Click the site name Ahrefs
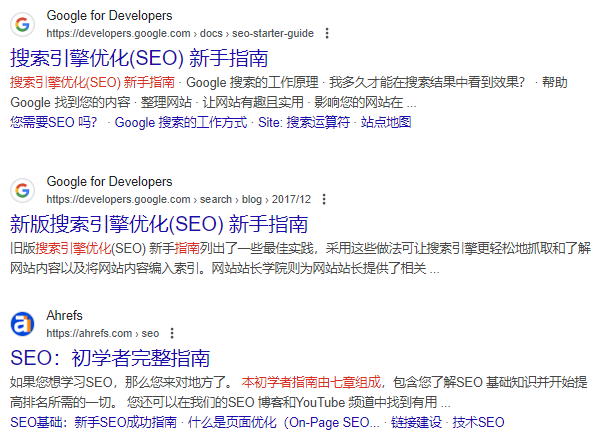The image size is (609, 441). [x=64, y=315]
